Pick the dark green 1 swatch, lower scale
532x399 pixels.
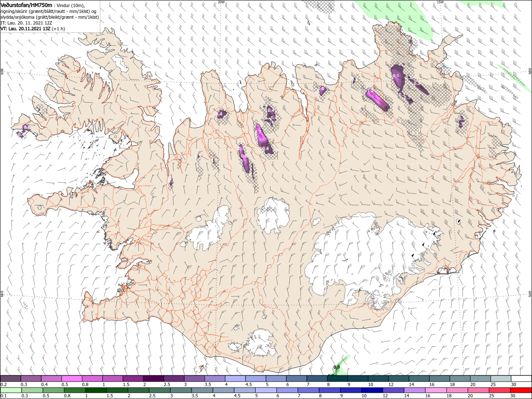click(96, 390)
